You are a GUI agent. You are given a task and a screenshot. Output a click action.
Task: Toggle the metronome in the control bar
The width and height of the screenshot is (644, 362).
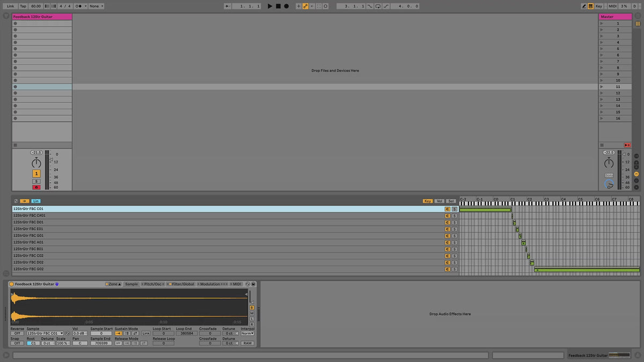(x=80, y=6)
